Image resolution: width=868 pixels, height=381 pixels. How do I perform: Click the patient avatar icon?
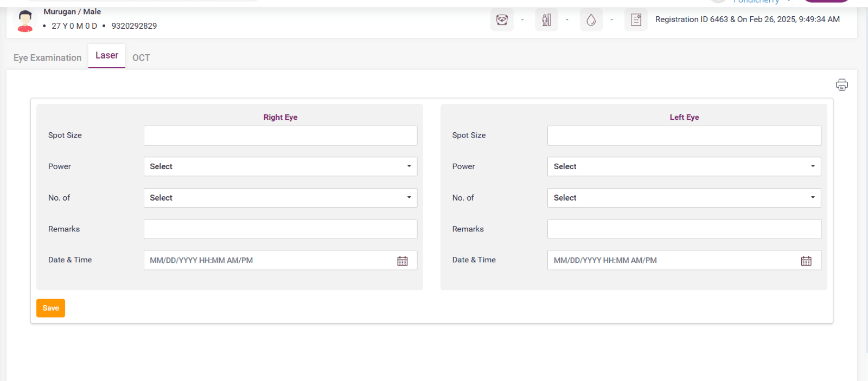point(25,21)
